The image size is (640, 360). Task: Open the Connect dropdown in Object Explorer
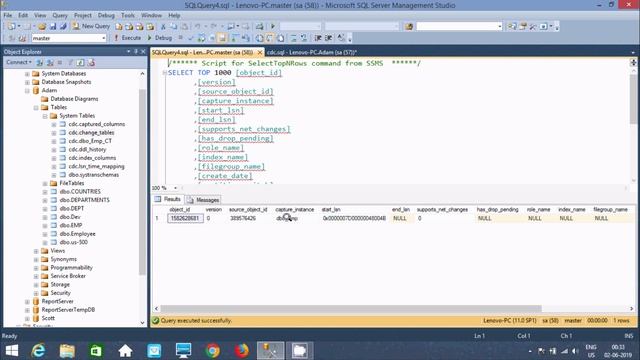click(19, 62)
